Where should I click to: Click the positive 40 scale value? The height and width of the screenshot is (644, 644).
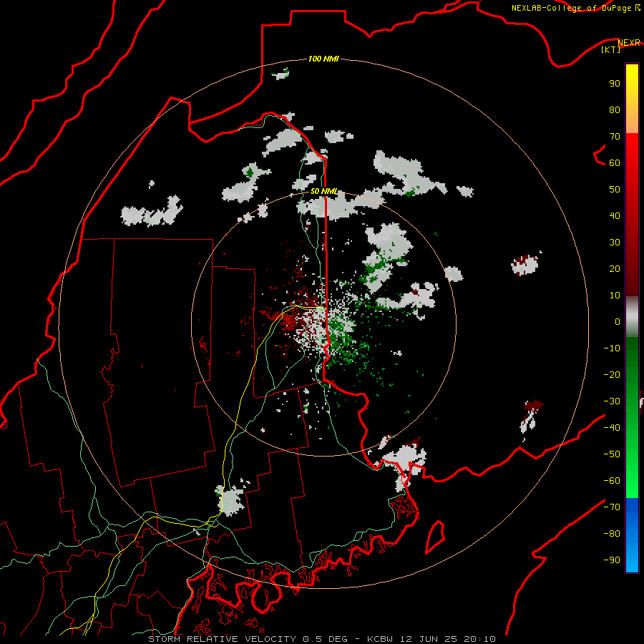point(615,215)
